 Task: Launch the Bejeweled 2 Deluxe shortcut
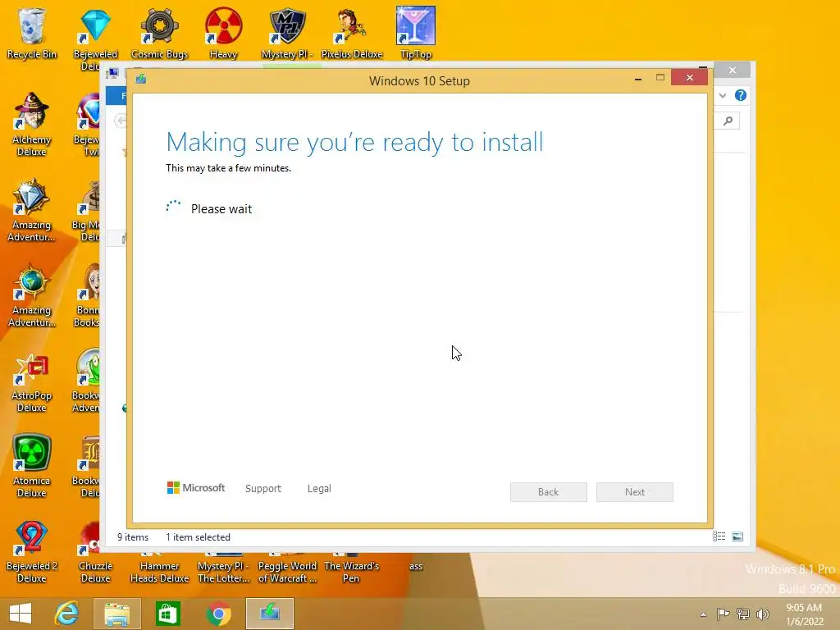[32, 552]
